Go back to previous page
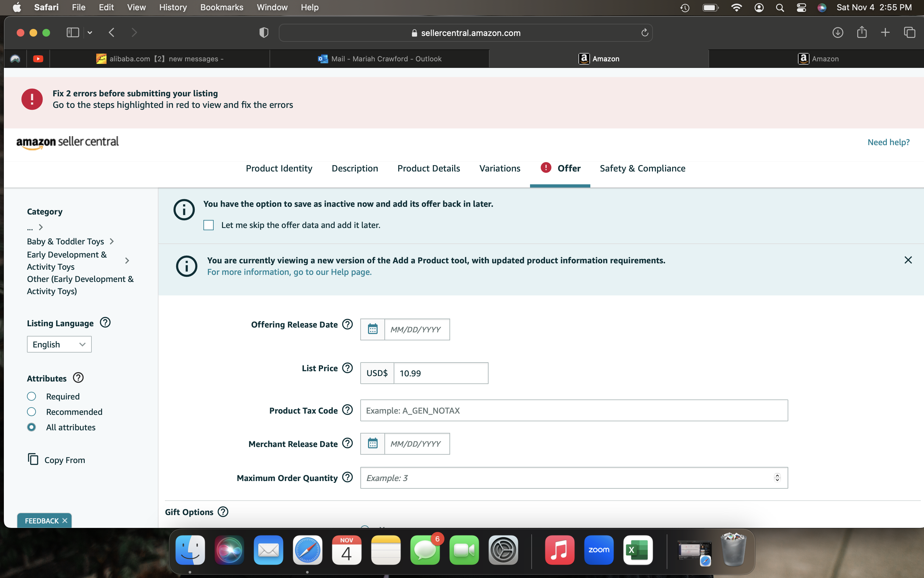The image size is (924, 578). [112, 32]
